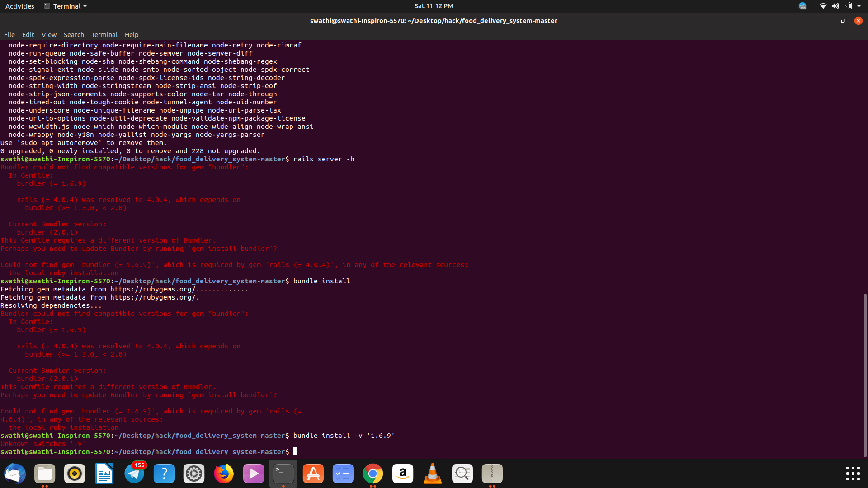Open LibreOffice Writer from the dock

pos(104,474)
